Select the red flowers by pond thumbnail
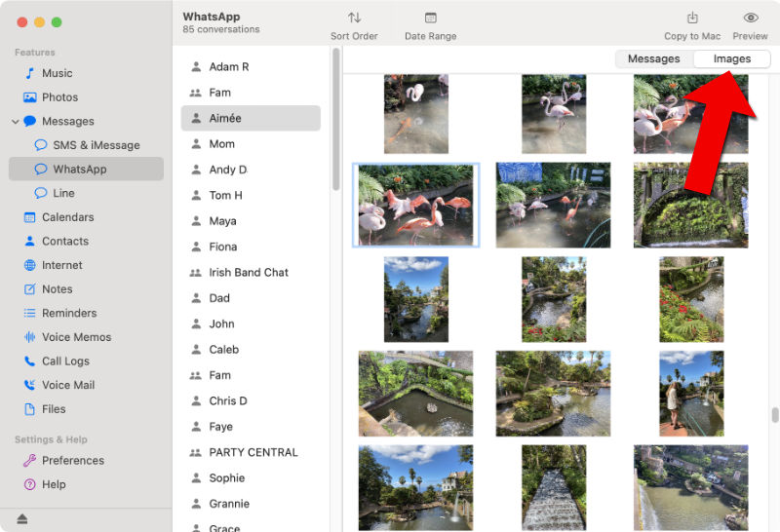 691,299
